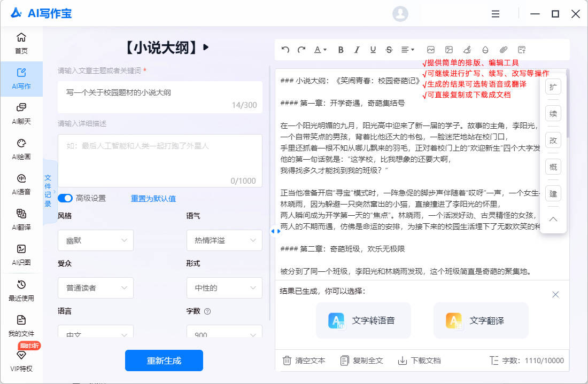The width and height of the screenshot is (588, 384).
Task: Click the 清空文本 trash icon
Action: pyautogui.click(x=287, y=361)
